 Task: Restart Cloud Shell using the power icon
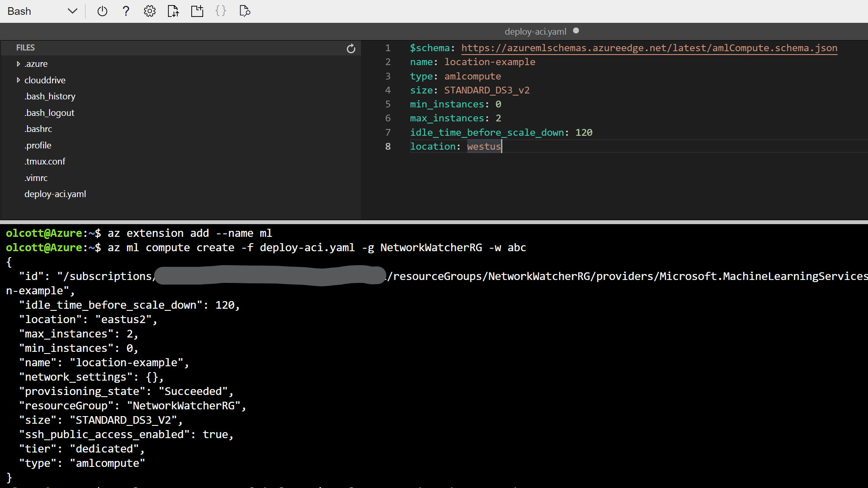click(x=102, y=11)
